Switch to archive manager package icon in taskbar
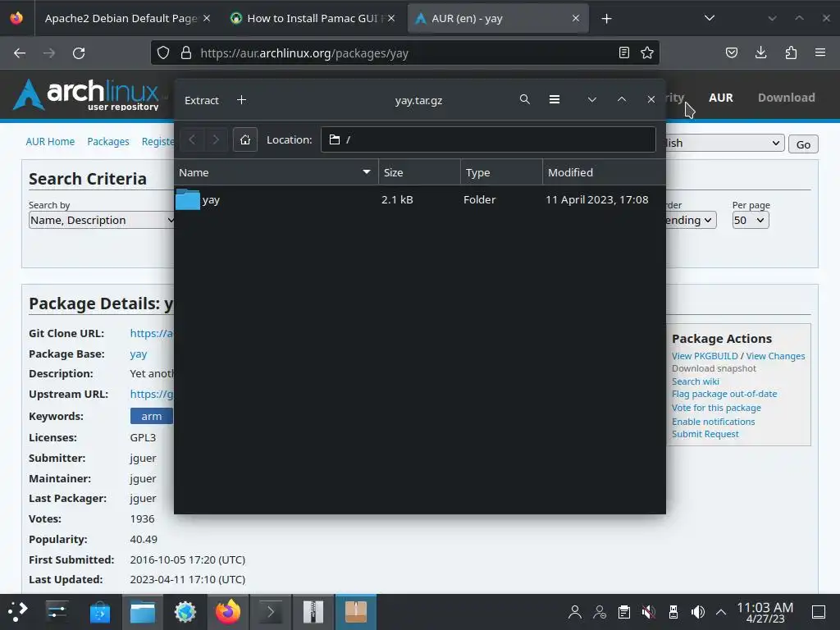 pos(356,612)
